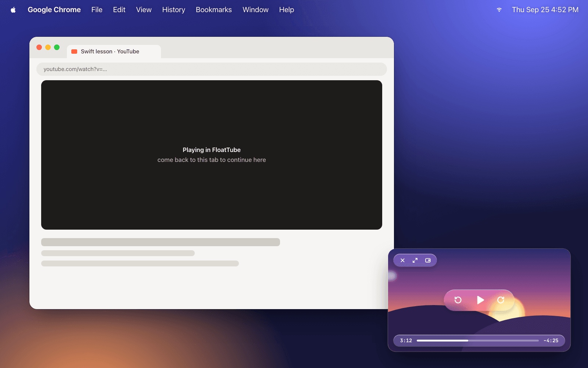The height and width of the screenshot is (368, 588).
Task: Maximize Chrome window with green button
Action: pyautogui.click(x=57, y=47)
